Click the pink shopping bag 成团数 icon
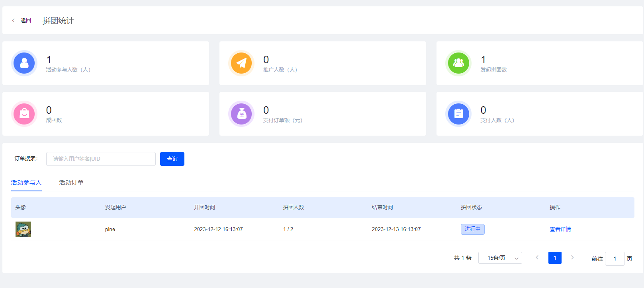 point(24,114)
